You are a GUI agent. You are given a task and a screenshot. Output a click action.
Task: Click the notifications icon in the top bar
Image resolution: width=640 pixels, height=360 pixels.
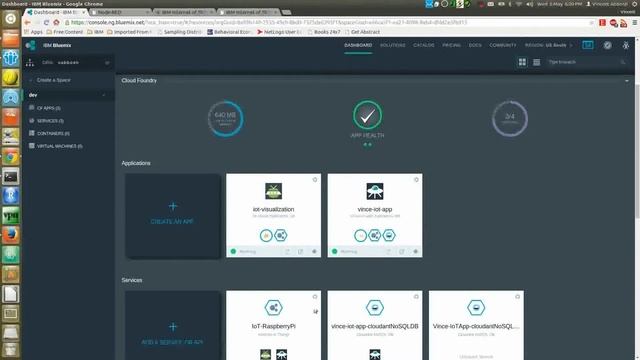pyautogui.click(x=588, y=45)
